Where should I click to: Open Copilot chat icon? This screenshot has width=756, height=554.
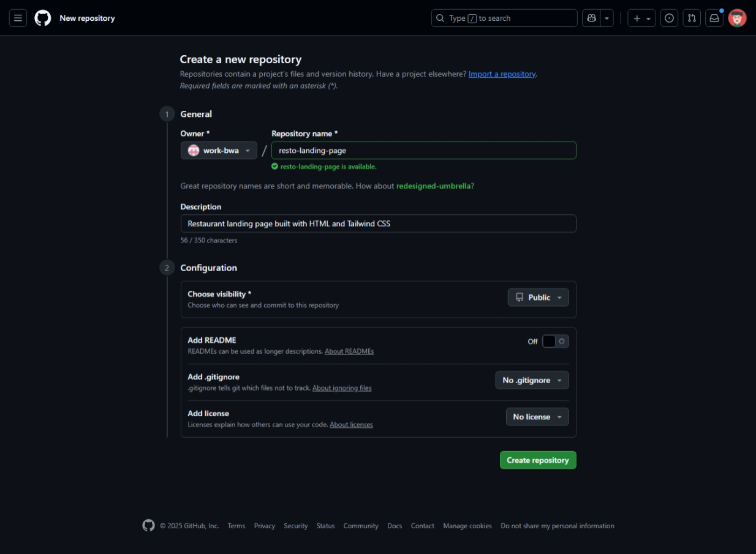tap(591, 18)
